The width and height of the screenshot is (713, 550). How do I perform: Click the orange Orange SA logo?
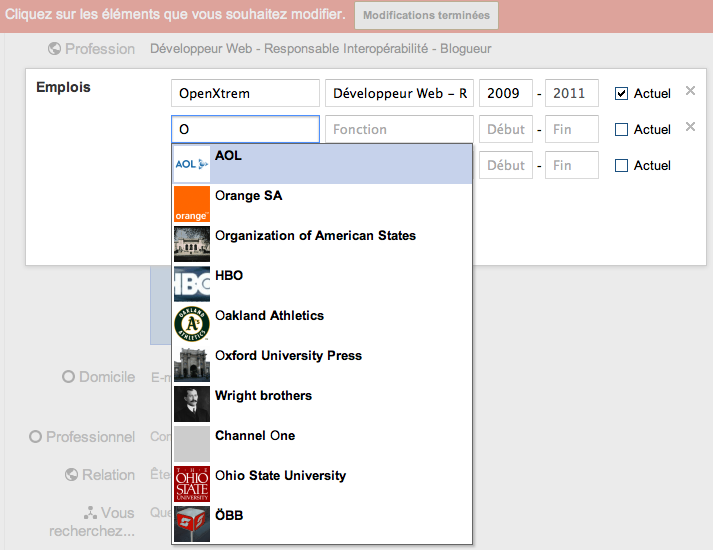(x=191, y=204)
